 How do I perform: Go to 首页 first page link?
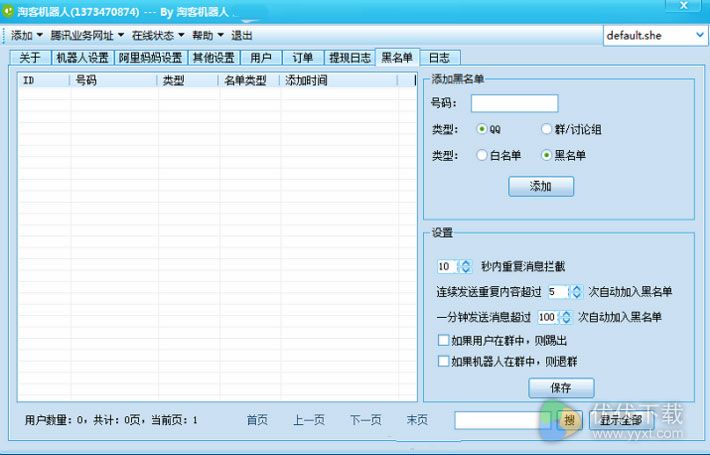tap(257, 420)
